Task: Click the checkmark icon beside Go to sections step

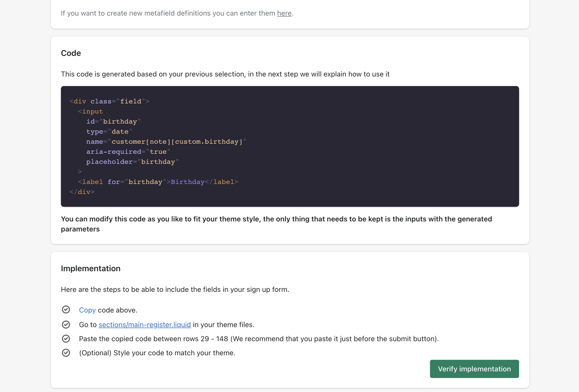Action: click(66, 325)
